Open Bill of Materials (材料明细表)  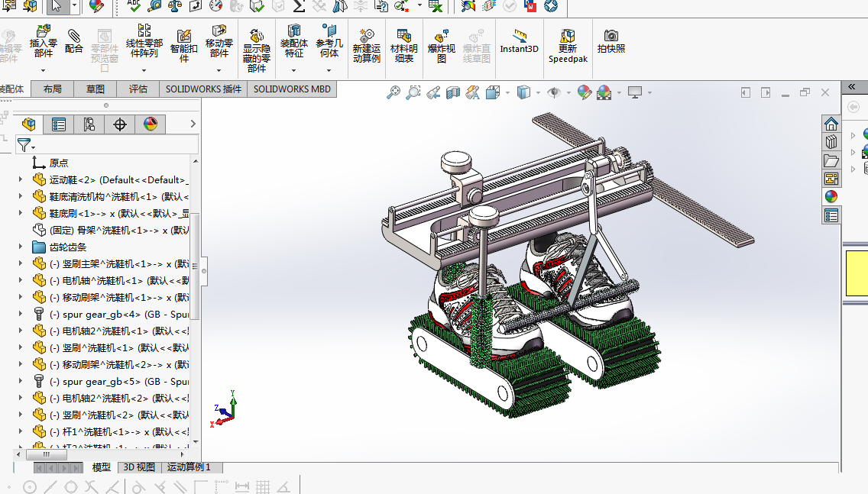[x=403, y=45]
